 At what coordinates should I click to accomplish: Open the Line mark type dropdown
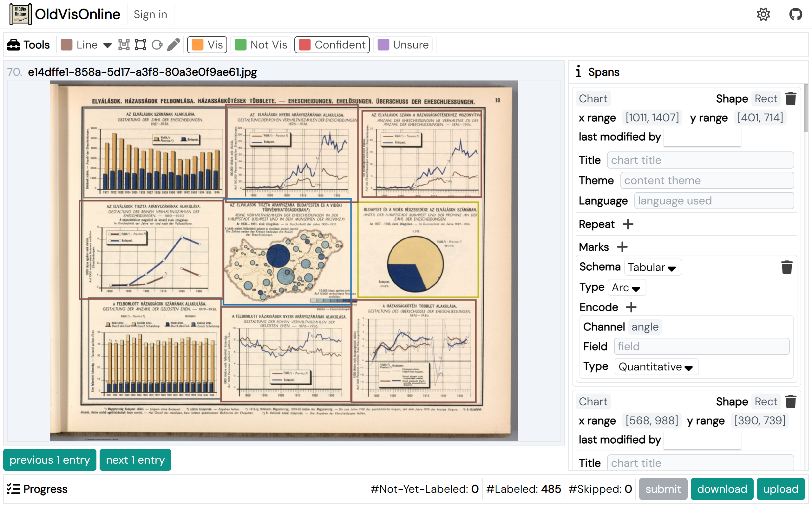pos(108,45)
